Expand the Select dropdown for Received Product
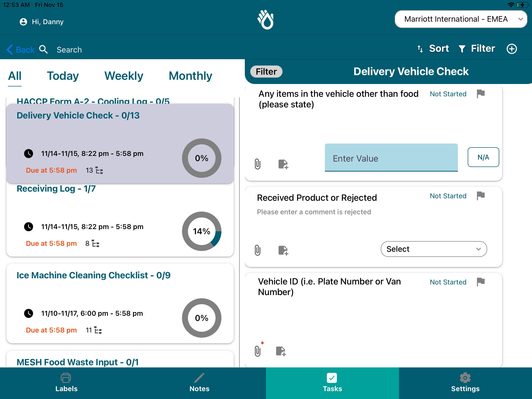 tap(433, 249)
